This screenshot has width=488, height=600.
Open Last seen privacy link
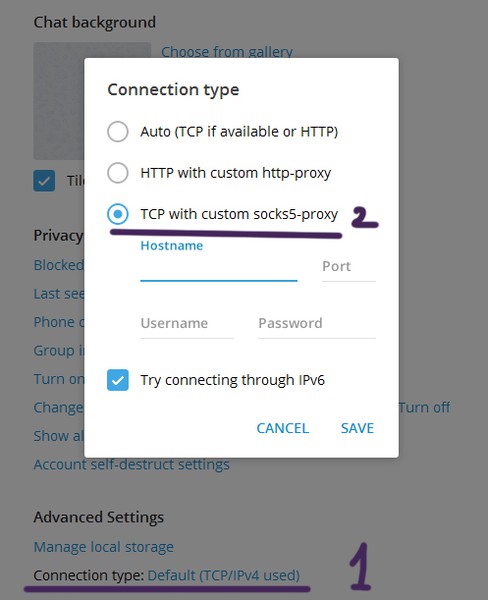pos(59,293)
